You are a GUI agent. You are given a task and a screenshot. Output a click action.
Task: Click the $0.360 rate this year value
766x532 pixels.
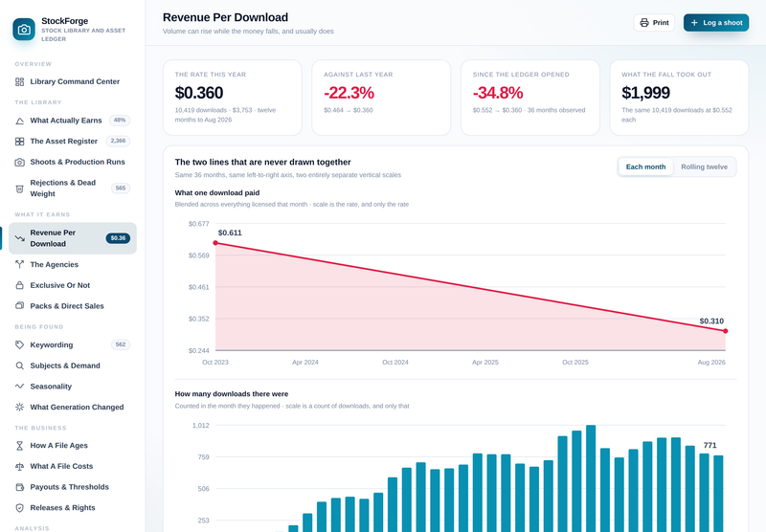tap(199, 93)
